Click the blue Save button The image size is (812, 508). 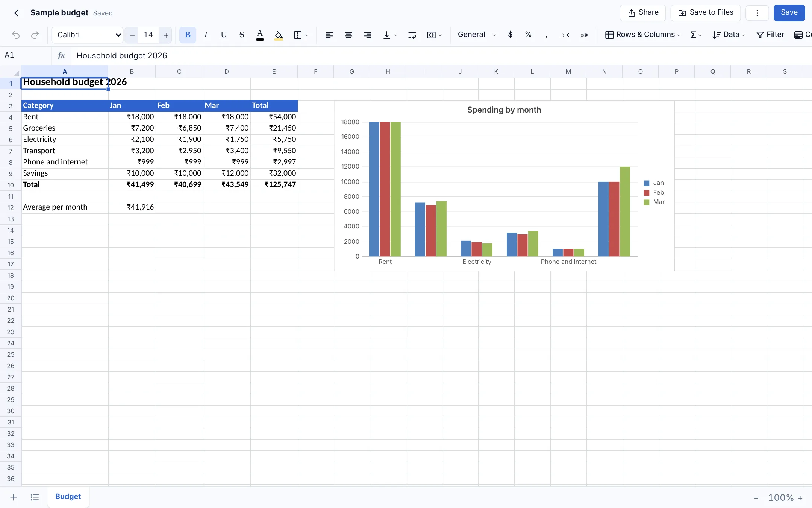click(x=789, y=13)
